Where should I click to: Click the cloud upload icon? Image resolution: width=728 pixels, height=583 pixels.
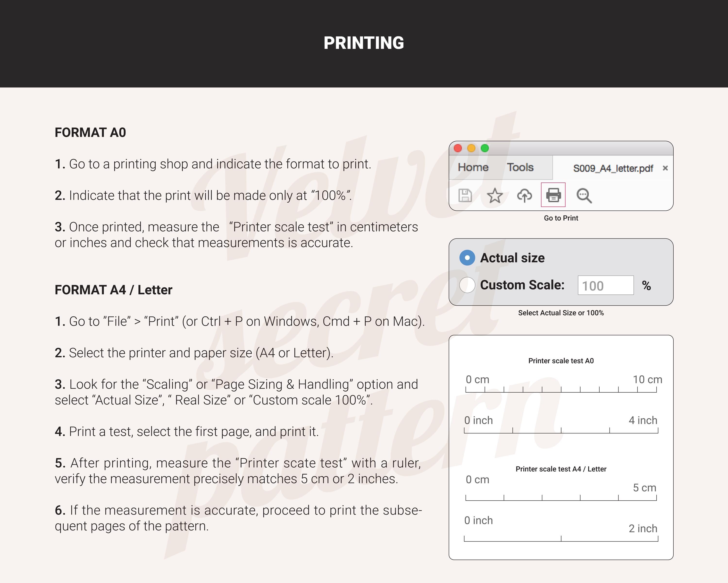(524, 195)
